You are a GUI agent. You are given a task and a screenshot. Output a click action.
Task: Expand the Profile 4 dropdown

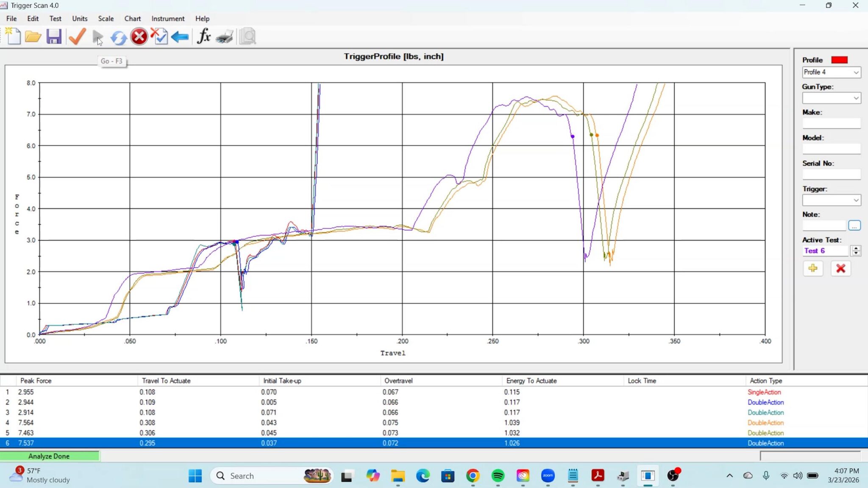pos(856,72)
